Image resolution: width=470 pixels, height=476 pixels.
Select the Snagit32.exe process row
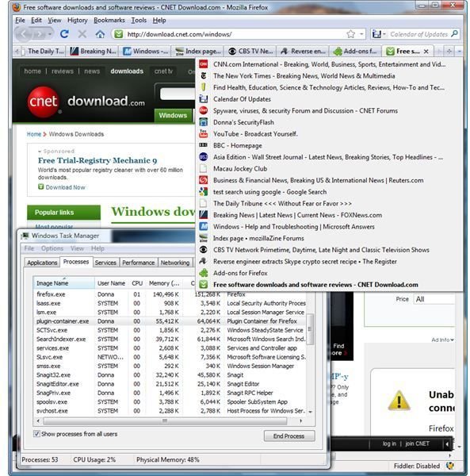pos(170,375)
